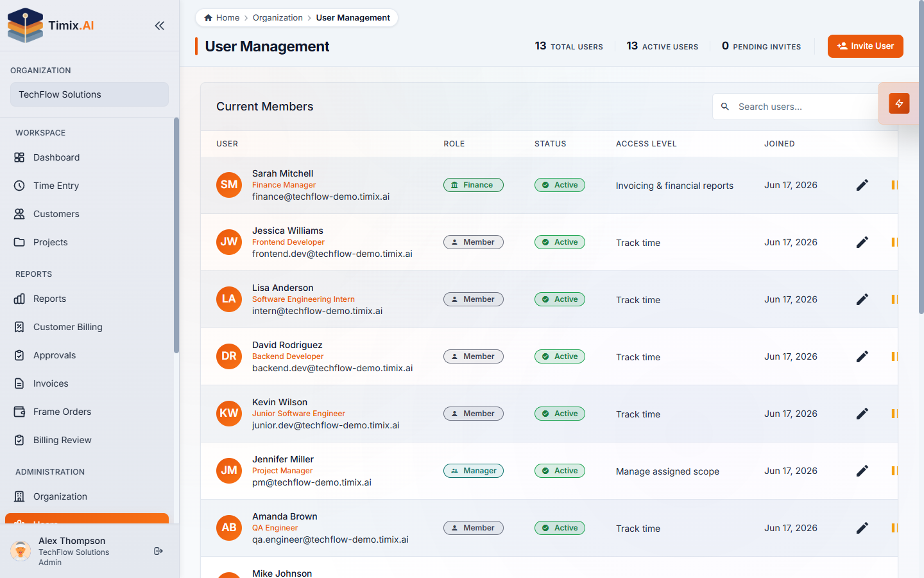Sort by USER column header
Screen dimensions: 924x578
[x=227, y=144]
